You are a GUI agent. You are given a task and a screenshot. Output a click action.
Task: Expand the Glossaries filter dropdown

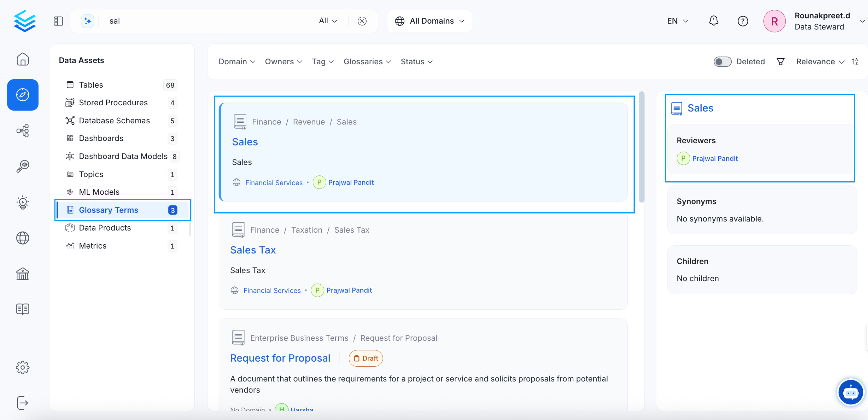click(367, 62)
